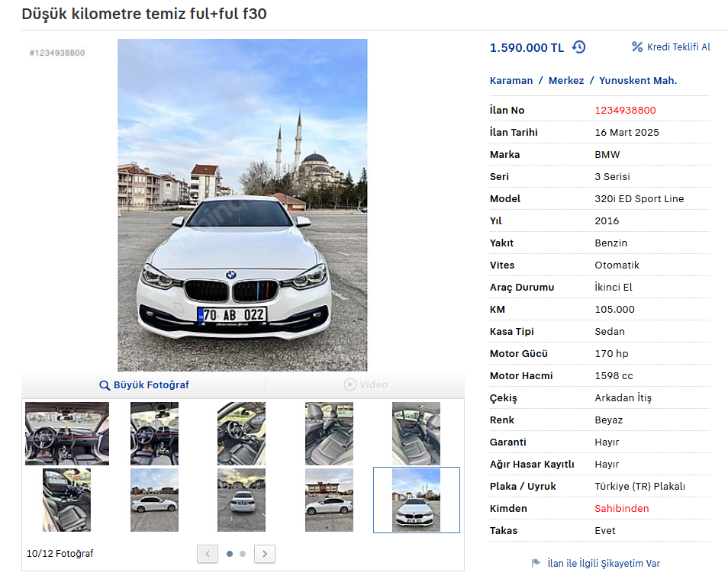
Task: Select the highlighted front view thumbnail
Action: coord(416,500)
